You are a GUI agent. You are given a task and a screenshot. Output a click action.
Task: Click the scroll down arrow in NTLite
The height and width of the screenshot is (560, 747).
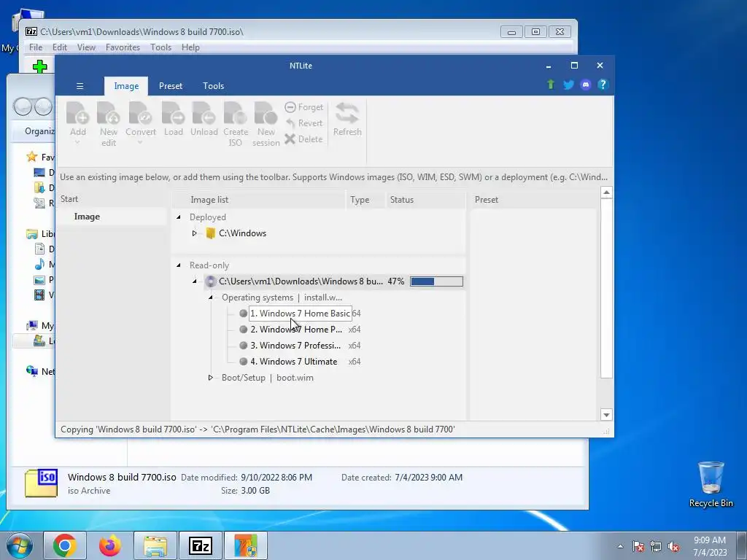[606, 415]
